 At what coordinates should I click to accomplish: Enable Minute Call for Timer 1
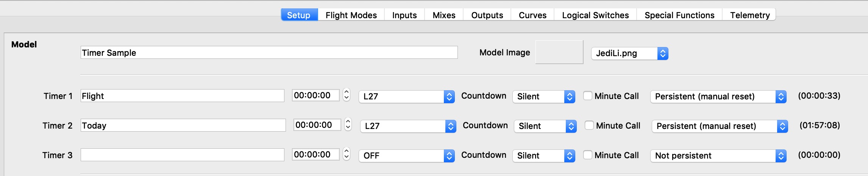tap(588, 96)
